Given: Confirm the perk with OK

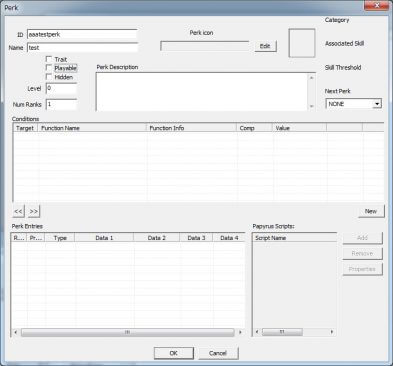Looking at the screenshot, I should point(174,353).
